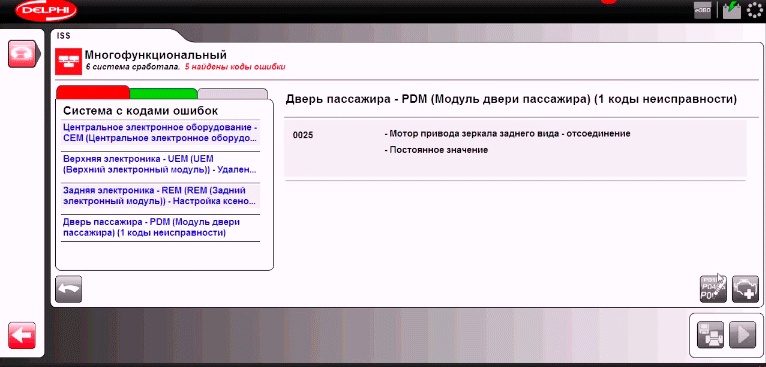The image size is (766, 367).
Task: Click the print report icon
Action: 710,335
